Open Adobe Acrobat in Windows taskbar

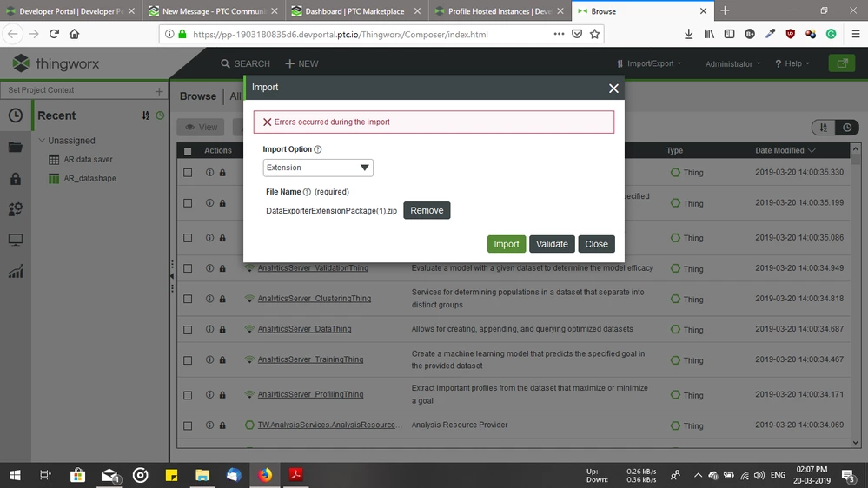[295, 475]
